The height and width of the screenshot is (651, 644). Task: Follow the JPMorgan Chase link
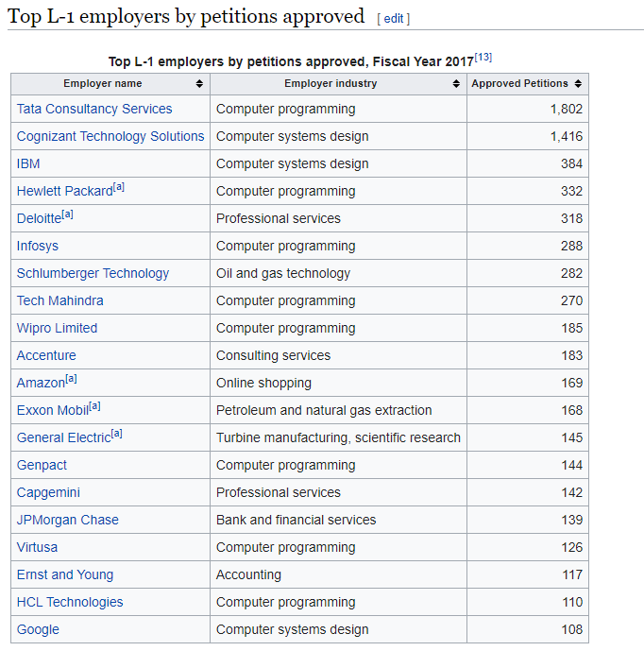[x=68, y=520]
